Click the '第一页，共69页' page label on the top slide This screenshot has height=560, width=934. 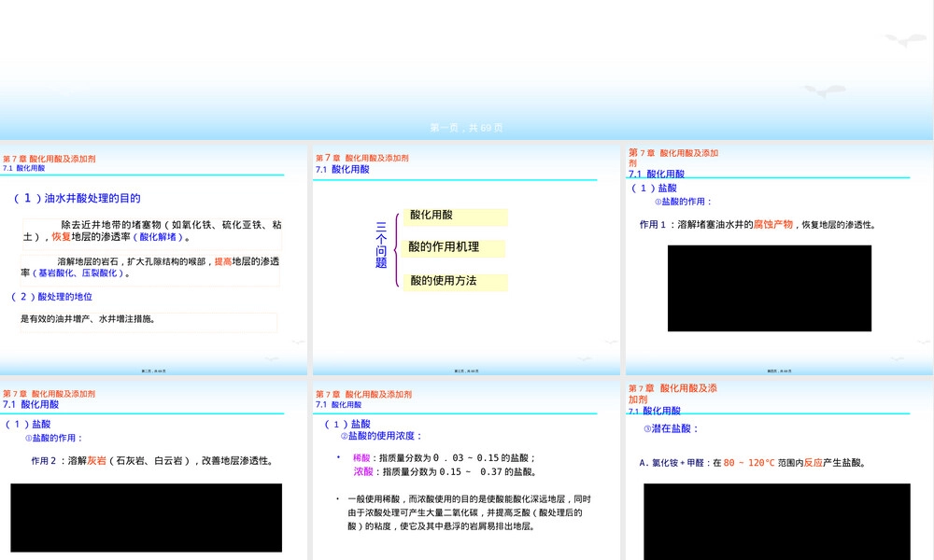click(x=466, y=128)
